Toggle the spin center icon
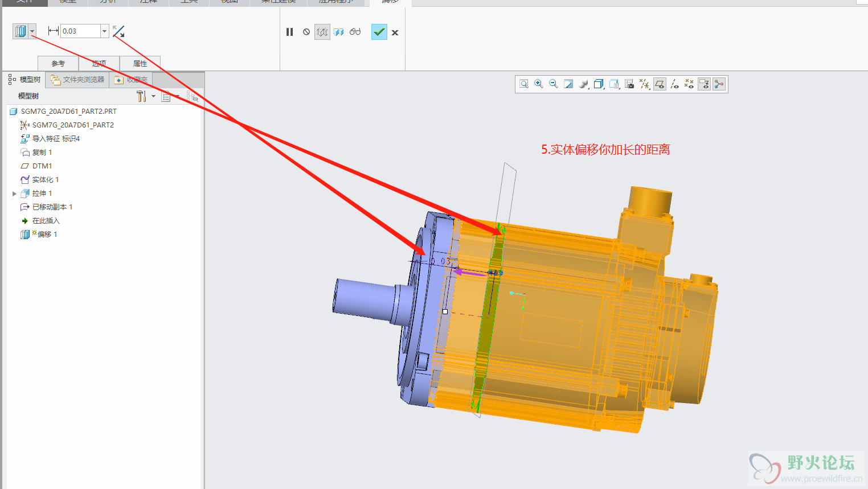Viewport: 868px width, 489px height. [x=719, y=84]
